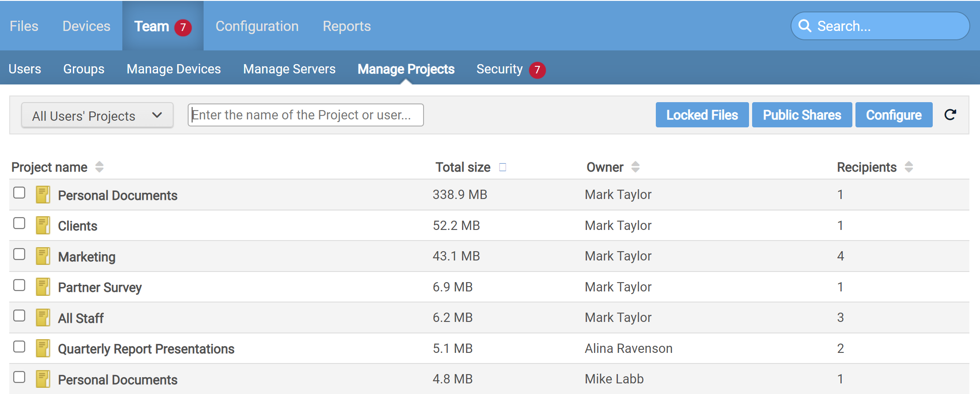Viewport: 980px width, 394px height.
Task: Click the Clients project folder icon
Action: 43,226
